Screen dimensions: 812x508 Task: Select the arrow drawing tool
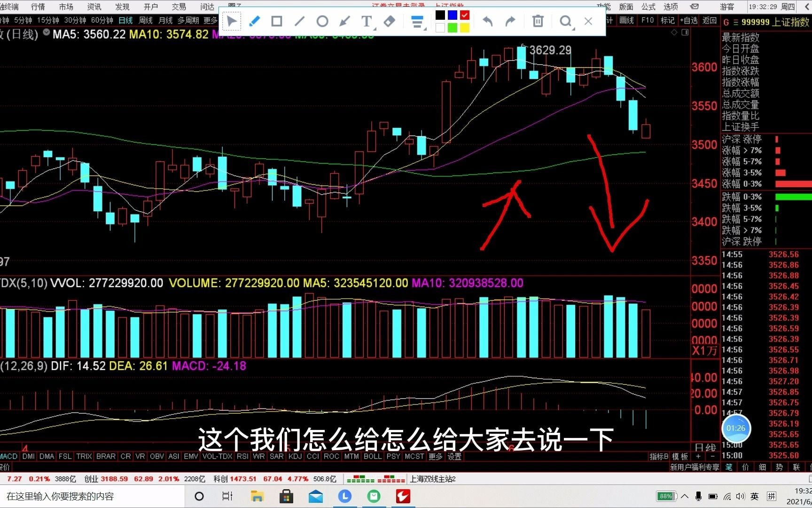point(344,21)
